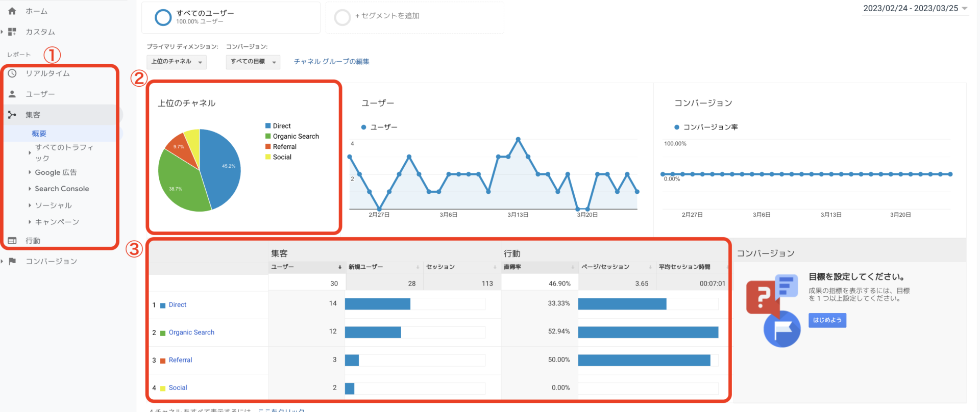Click the yellow square beside Social table row
Image resolution: width=980 pixels, height=412 pixels.
point(163,388)
